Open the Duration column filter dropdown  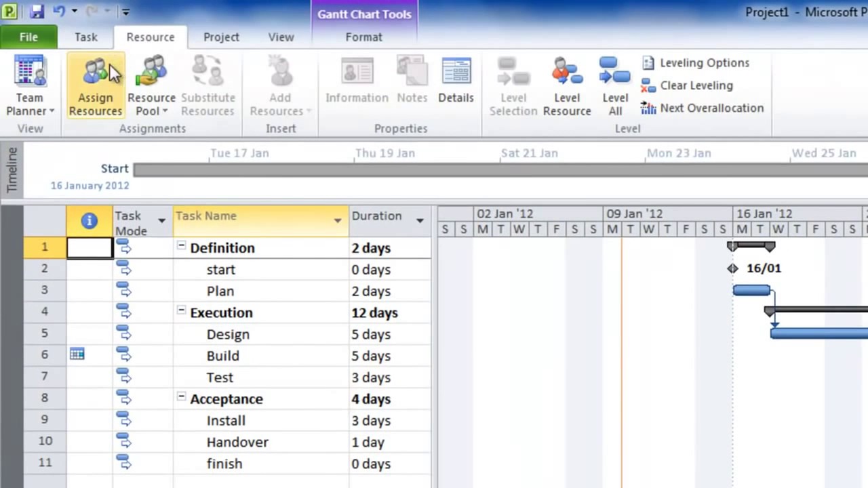tap(420, 220)
